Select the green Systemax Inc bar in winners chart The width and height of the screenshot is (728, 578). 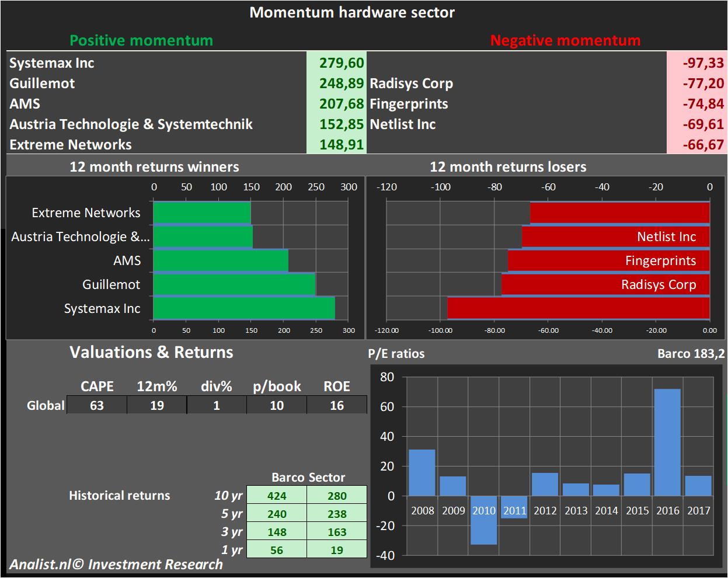coord(244,308)
